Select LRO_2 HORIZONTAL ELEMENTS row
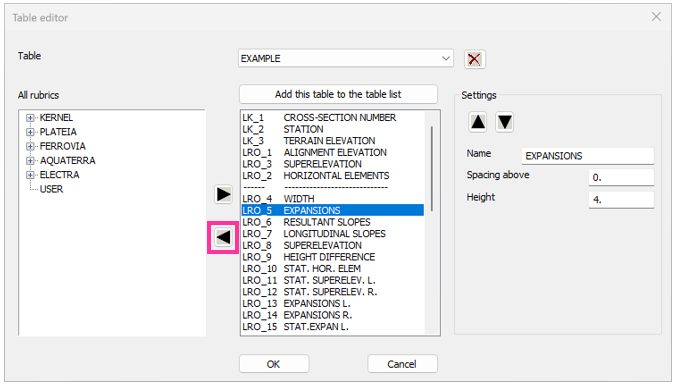Viewport: 677px width, 385px height. point(332,176)
